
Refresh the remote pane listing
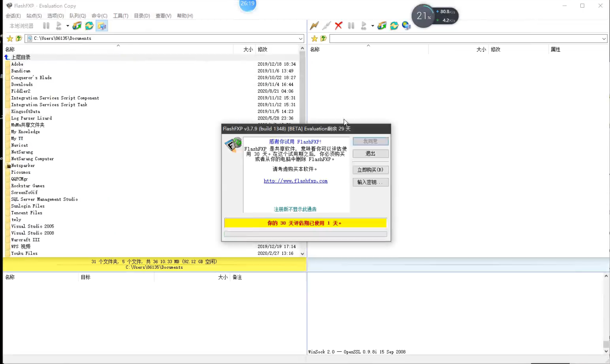[394, 26]
